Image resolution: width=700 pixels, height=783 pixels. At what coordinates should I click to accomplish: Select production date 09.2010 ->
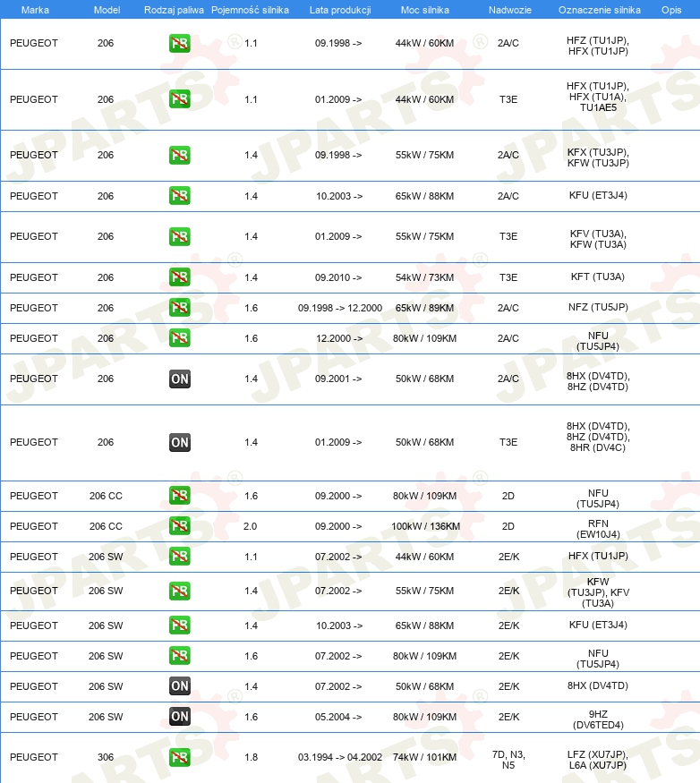point(338,277)
